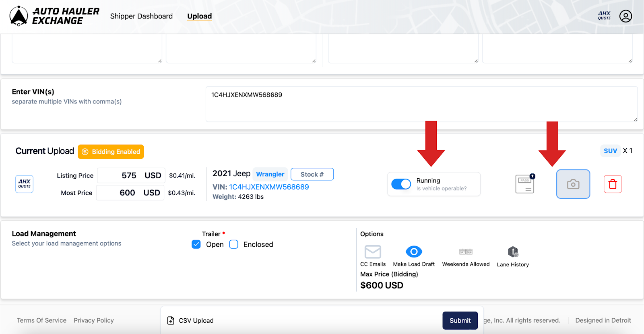Click the Listing Price field showing 575
The height and width of the screenshot is (334, 644).
point(131,175)
